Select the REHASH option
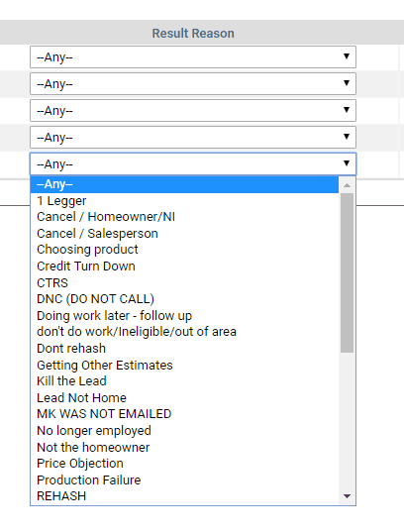The height and width of the screenshot is (532, 404). (x=184, y=496)
